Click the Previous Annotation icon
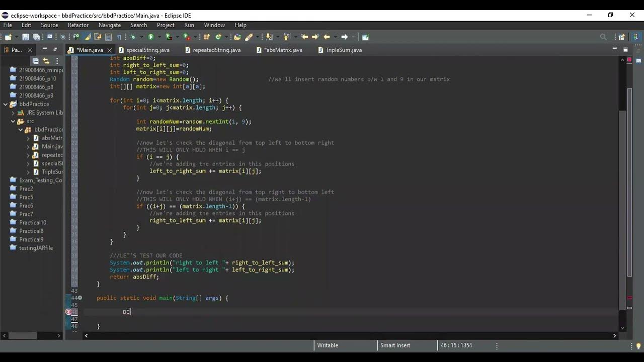 (x=287, y=37)
